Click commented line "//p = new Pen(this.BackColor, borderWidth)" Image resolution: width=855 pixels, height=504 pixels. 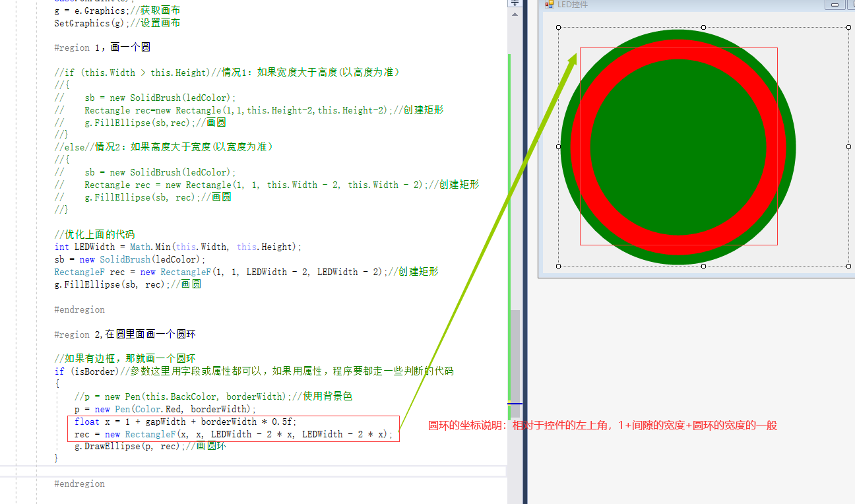(x=214, y=396)
